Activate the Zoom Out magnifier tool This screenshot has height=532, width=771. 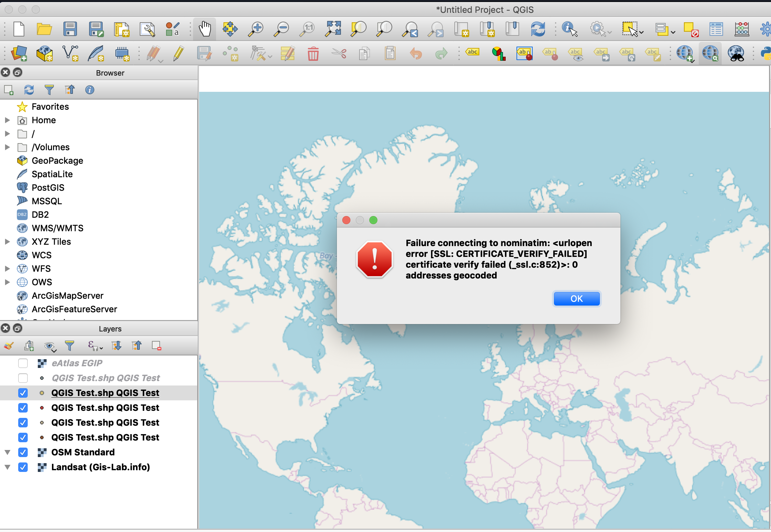pyautogui.click(x=282, y=29)
